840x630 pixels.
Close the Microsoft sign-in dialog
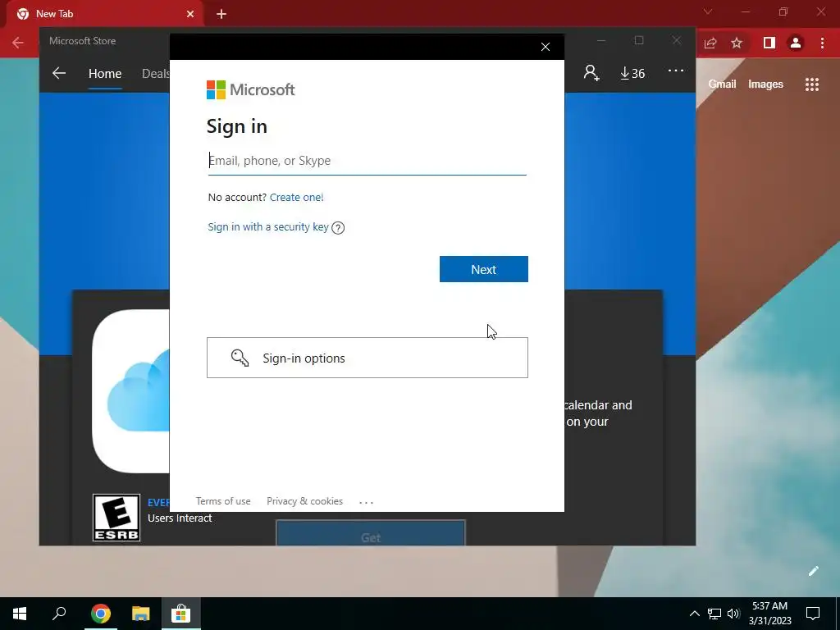pyautogui.click(x=546, y=47)
